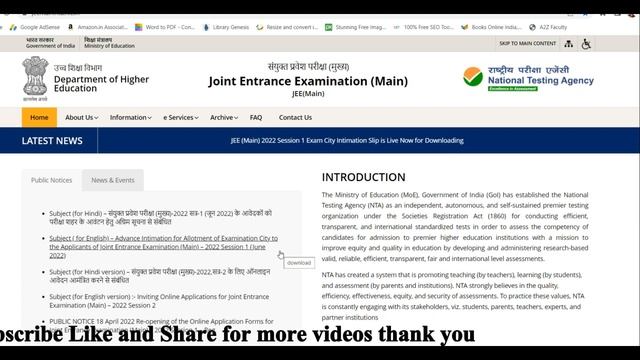Open English Advance Intimation for Allotment notice

click(x=163, y=247)
